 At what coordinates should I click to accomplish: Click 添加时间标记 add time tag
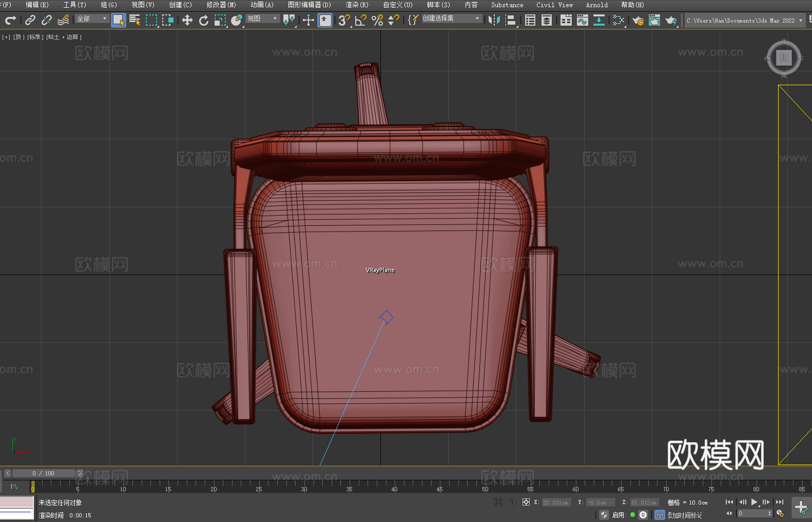pyautogui.click(x=684, y=515)
